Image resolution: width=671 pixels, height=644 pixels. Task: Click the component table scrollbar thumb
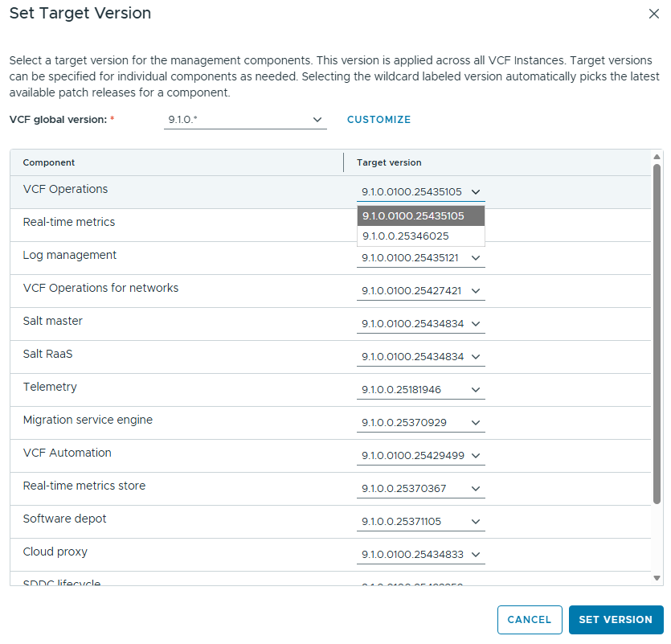pyautogui.click(x=657, y=334)
